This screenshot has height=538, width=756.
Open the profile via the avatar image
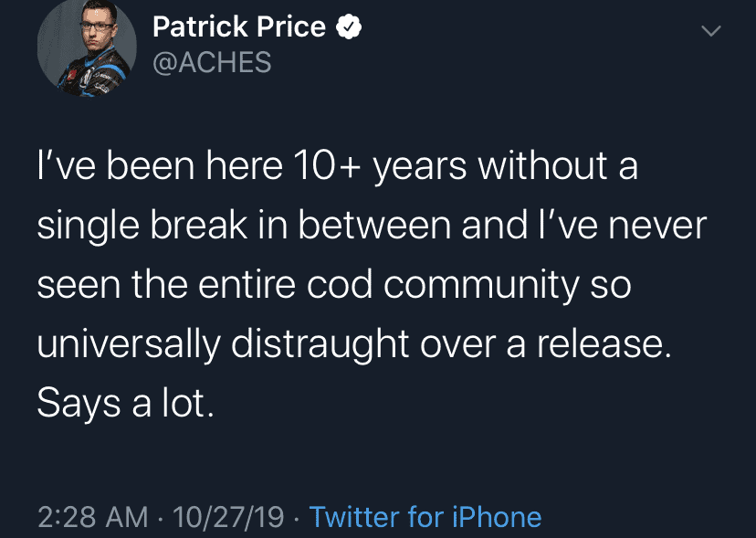point(87,47)
